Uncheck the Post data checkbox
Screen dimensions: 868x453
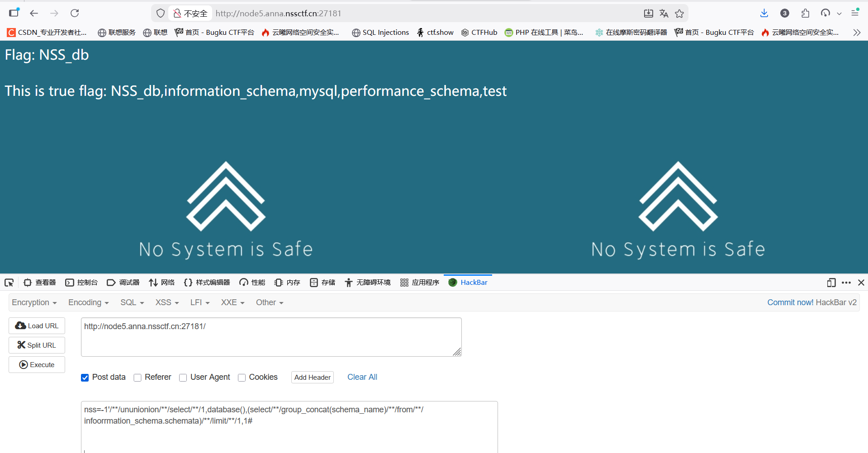tap(85, 377)
